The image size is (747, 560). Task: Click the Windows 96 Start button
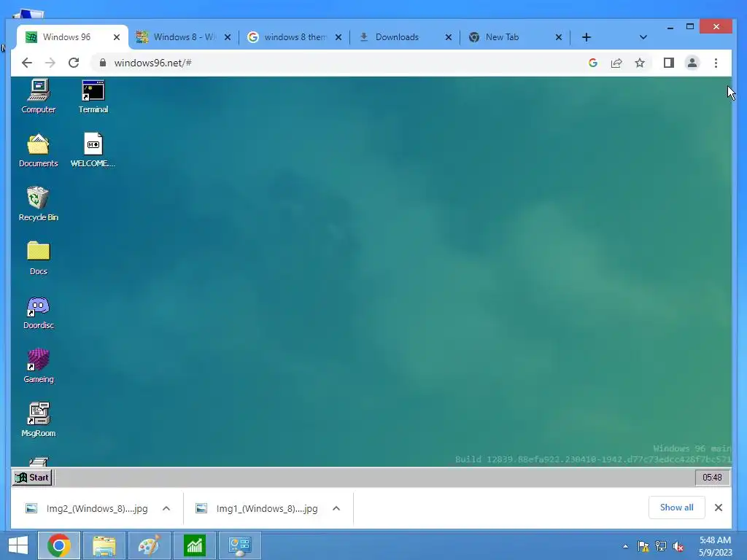pyautogui.click(x=31, y=477)
